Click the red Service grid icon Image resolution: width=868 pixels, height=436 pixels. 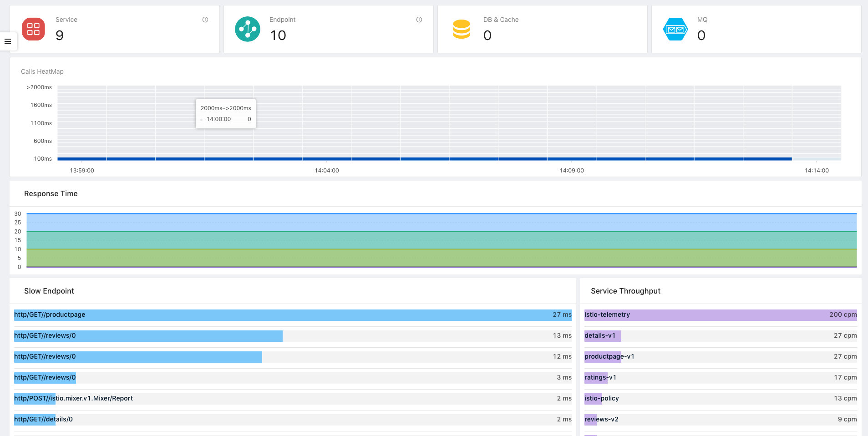[33, 29]
